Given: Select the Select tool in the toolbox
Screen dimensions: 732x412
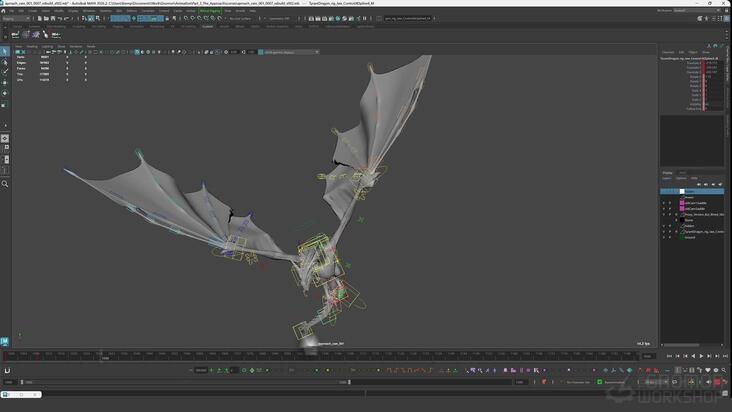Looking at the screenshot, I should pos(5,51).
